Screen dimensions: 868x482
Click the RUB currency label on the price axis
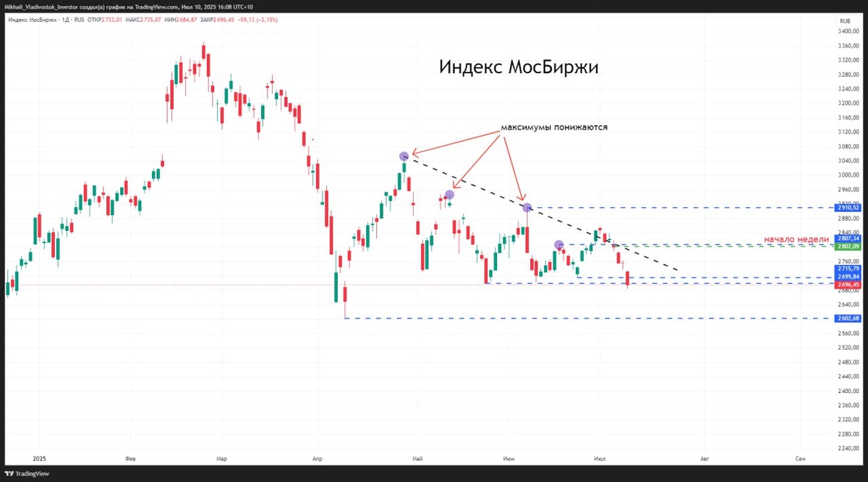(x=844, y=22)
